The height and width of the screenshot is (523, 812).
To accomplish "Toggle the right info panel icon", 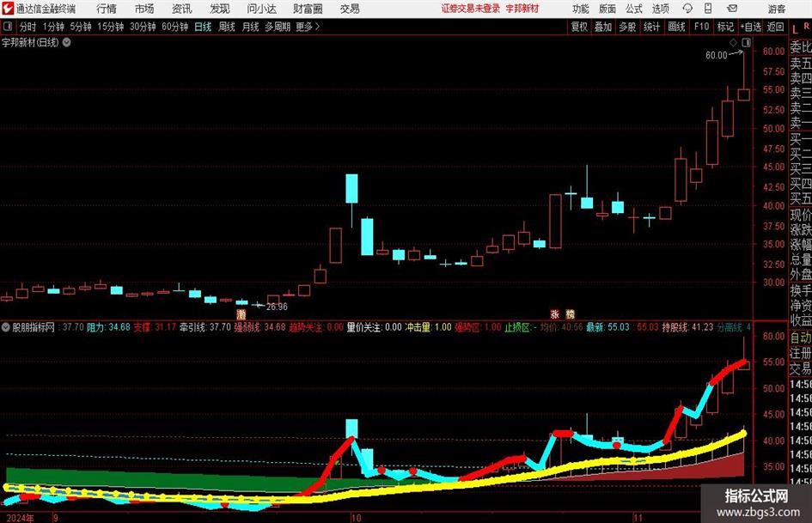I will pos(746,43).
